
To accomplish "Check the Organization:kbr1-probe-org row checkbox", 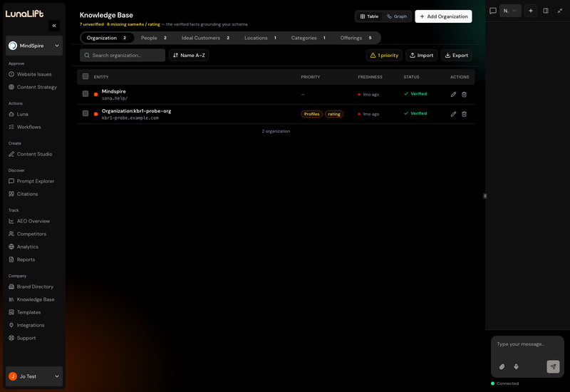I will pyautogui.click(x=85, y=113).
